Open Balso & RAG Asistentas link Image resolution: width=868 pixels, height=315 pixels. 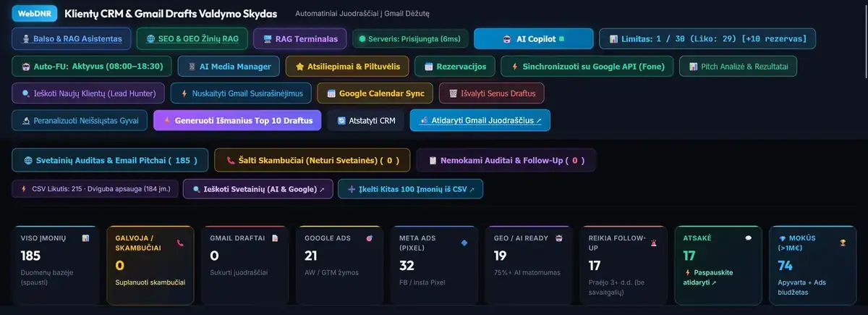pyautogui.click(x=72, y=39)
